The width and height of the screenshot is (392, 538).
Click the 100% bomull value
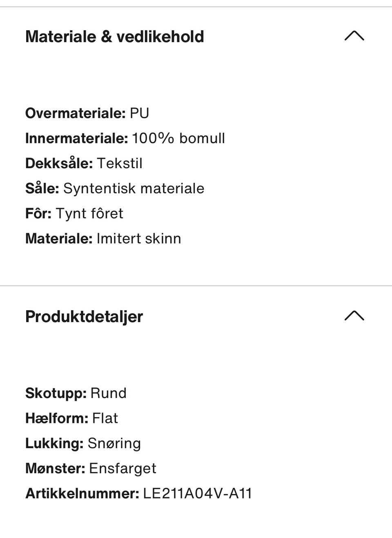click(x=178, y=138)
